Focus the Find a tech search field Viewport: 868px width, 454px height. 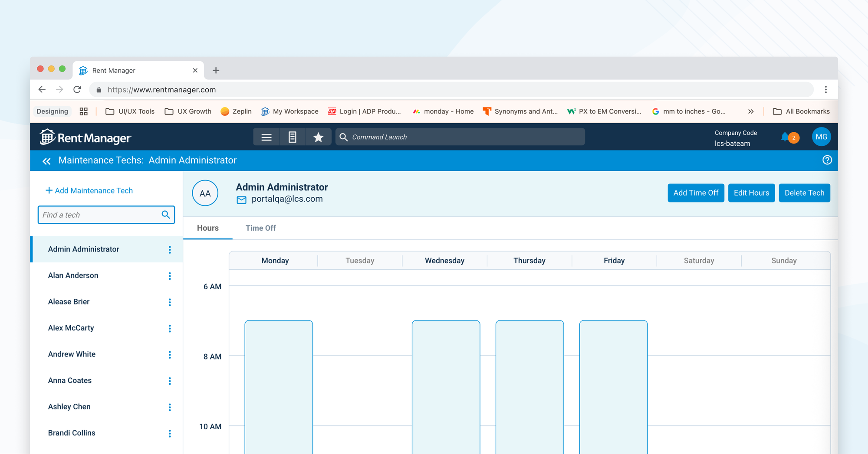coord(106,215)
